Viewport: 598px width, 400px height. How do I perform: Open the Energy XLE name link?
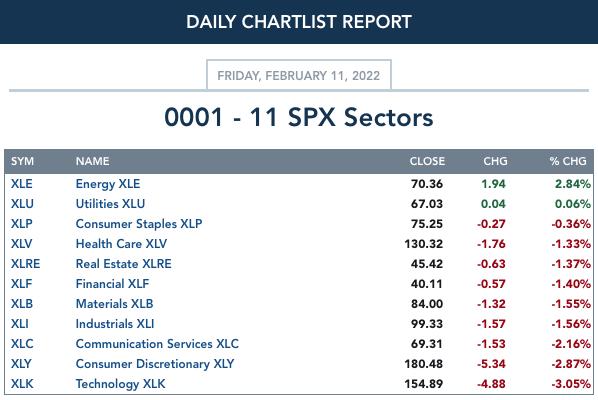point(108,184)
